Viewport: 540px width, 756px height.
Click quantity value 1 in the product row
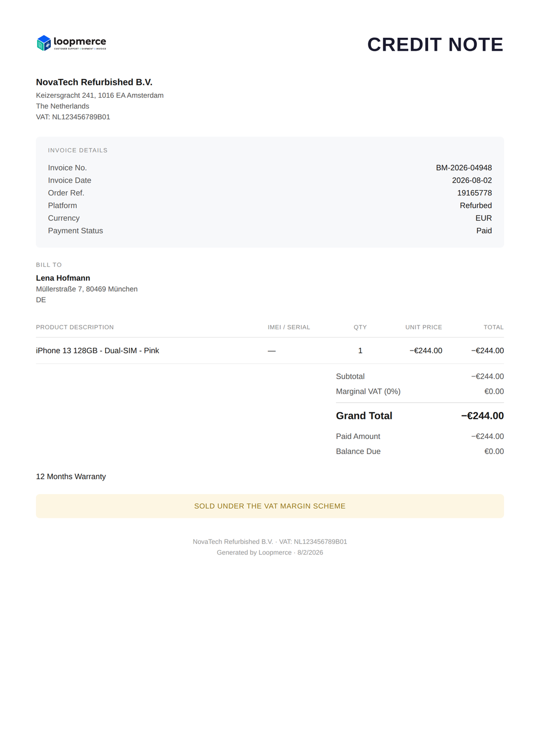pyautogui.click(x=360, y=351)
